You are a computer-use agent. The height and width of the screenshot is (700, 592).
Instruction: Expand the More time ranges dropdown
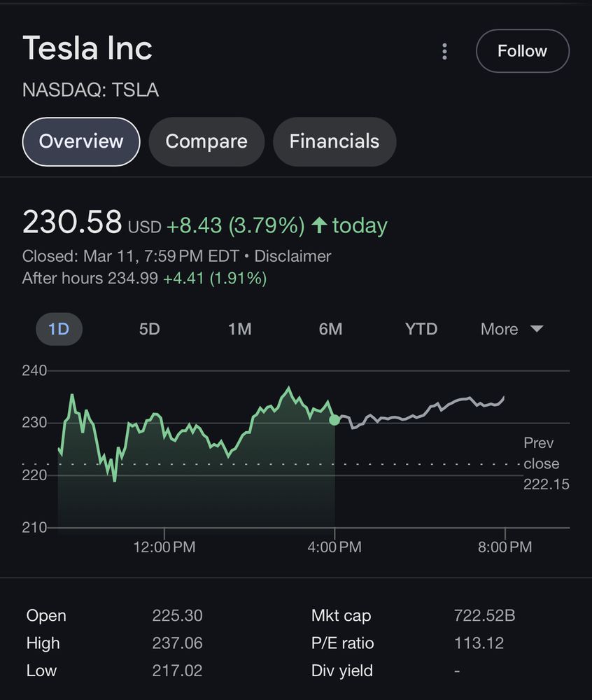coord(512,329)
